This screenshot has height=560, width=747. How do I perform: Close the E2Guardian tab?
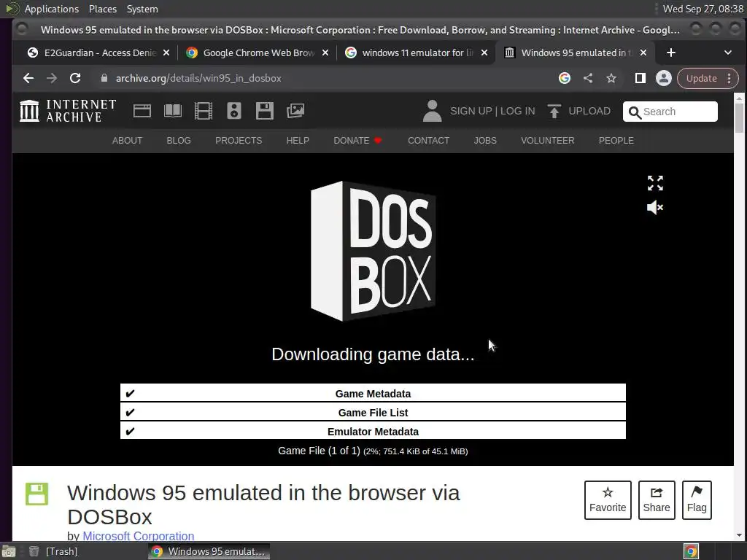coord(166,52)
